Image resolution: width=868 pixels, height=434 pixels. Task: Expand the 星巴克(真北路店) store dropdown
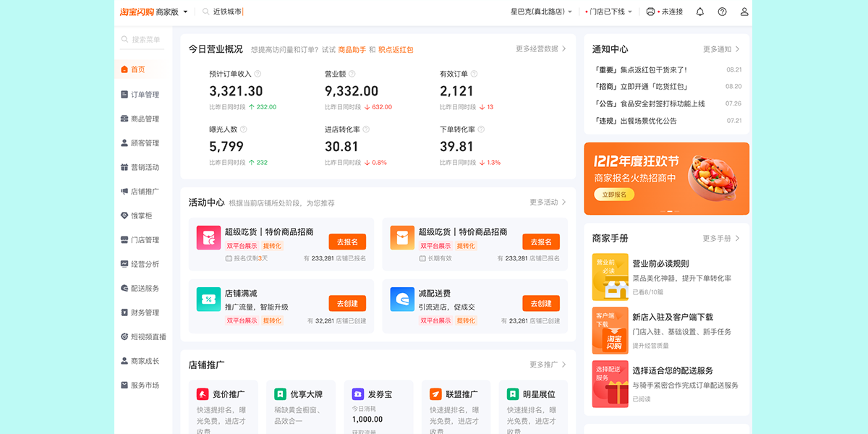coord(541,12)
